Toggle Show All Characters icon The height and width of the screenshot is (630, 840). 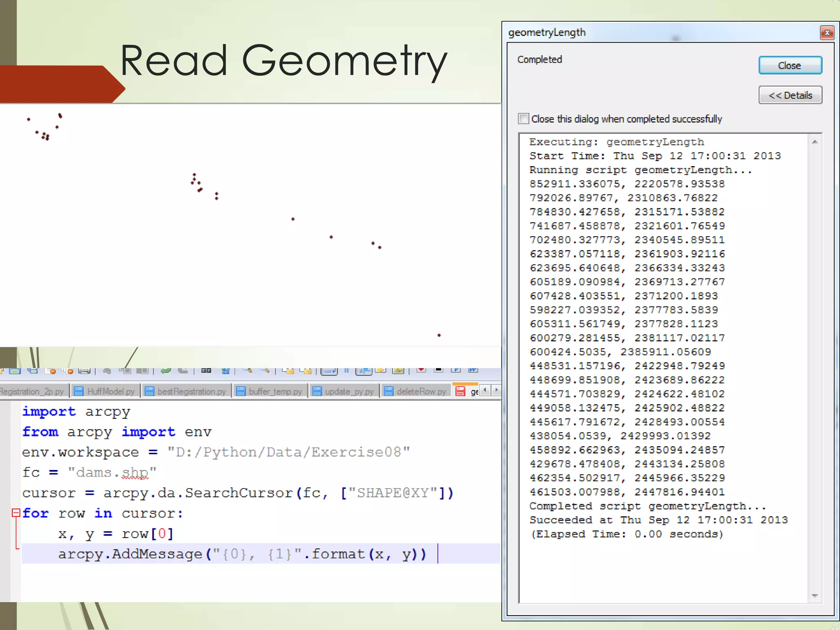click(x=347, y=370)
